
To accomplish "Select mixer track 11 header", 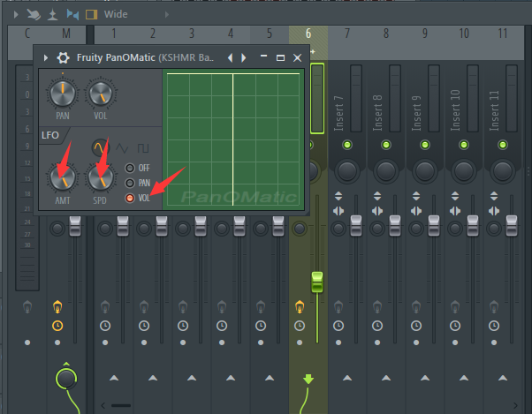I will point(502,34).
